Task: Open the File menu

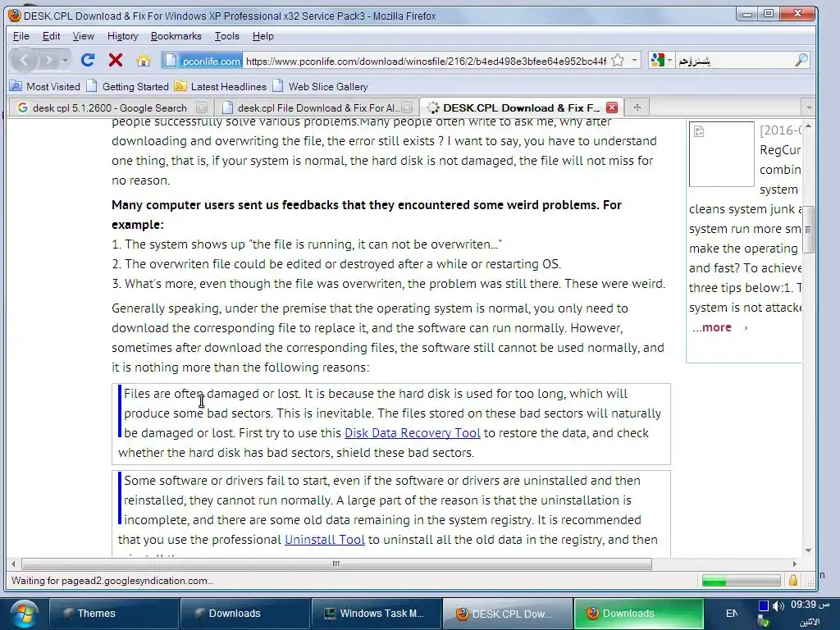Action: [21, 36]
